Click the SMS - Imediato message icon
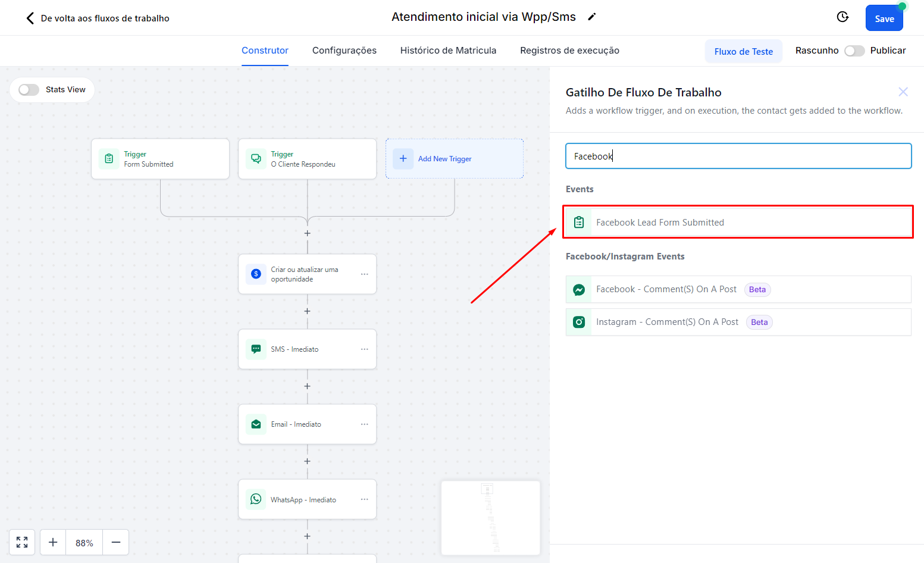 coord(256,349)
